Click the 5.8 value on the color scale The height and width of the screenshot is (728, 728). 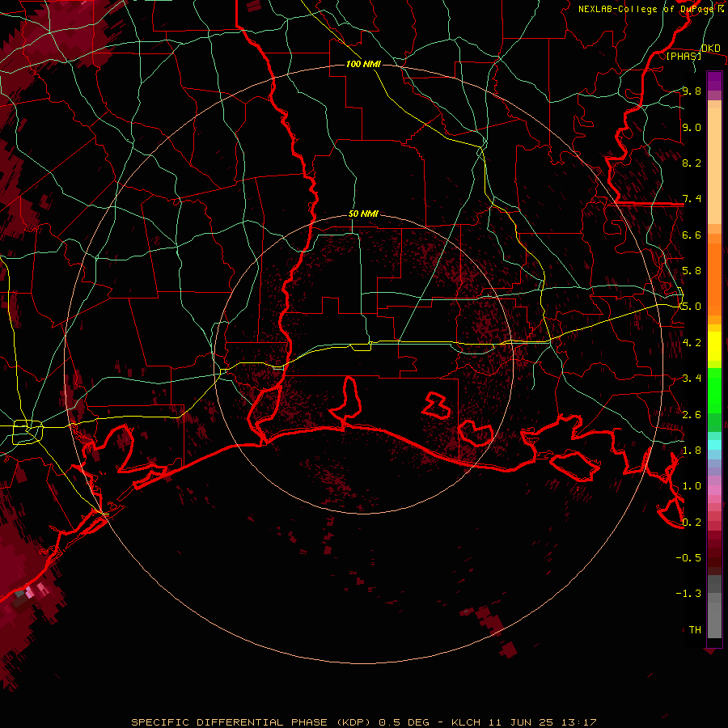[x=692, y=271]
